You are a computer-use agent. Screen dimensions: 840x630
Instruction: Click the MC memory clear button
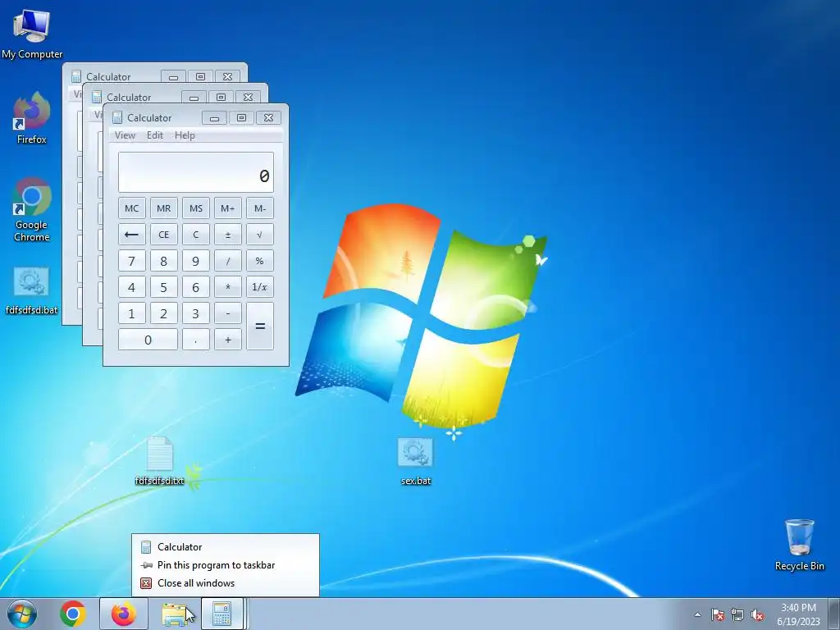132,208
